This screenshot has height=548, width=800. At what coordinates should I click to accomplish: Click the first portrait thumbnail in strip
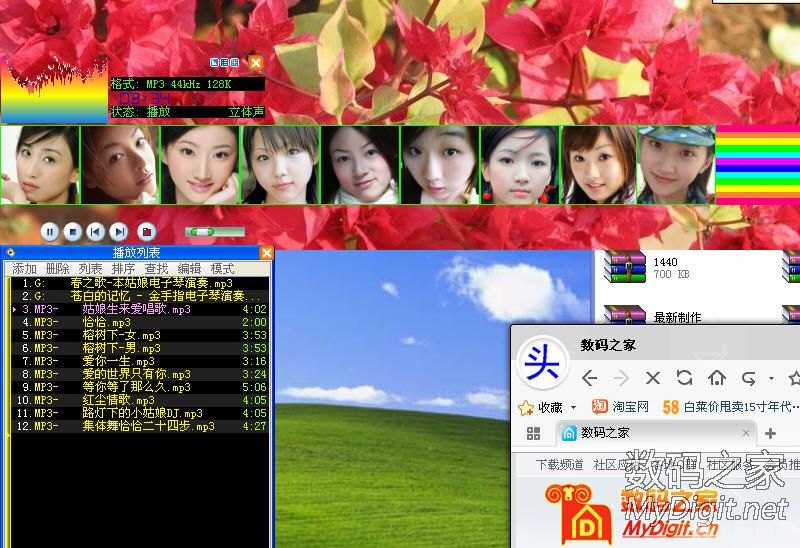point(40,165)
